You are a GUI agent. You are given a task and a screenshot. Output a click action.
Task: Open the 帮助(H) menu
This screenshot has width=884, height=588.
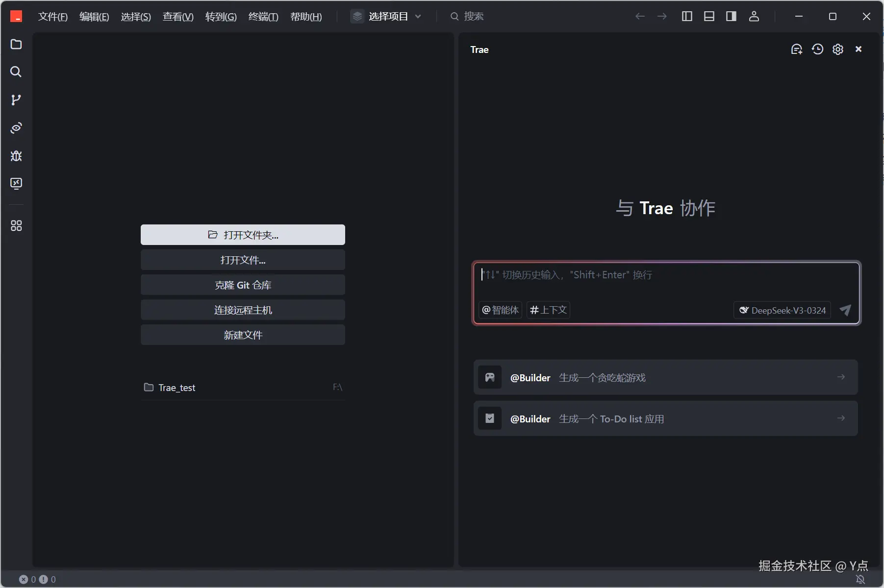pyautogui.click(x=306, y=17)
